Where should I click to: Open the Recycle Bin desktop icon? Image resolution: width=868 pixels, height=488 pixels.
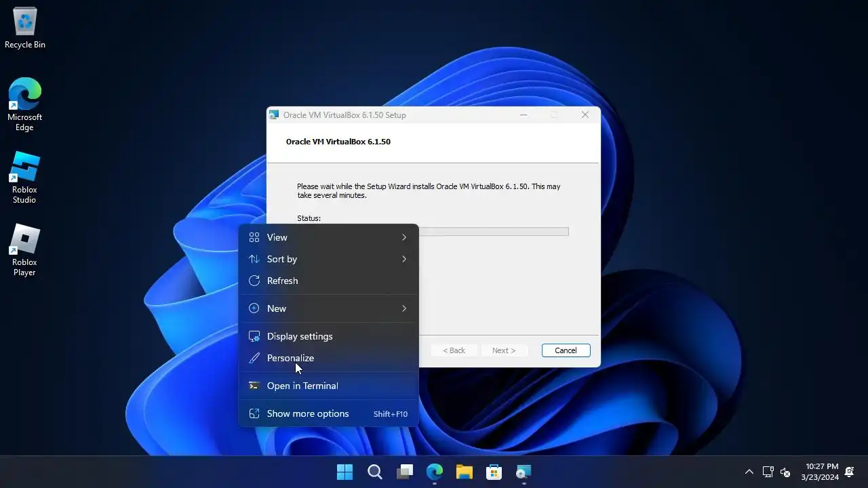pos(25,28)
